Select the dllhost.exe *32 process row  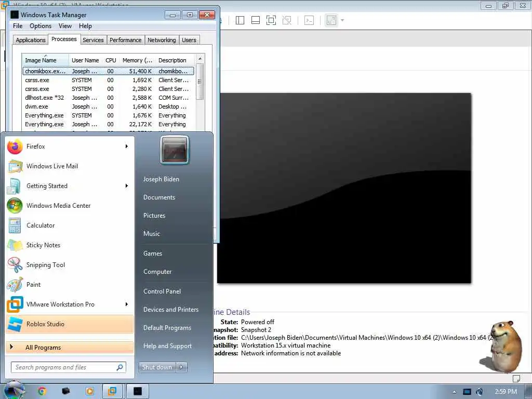coord(108,98)
